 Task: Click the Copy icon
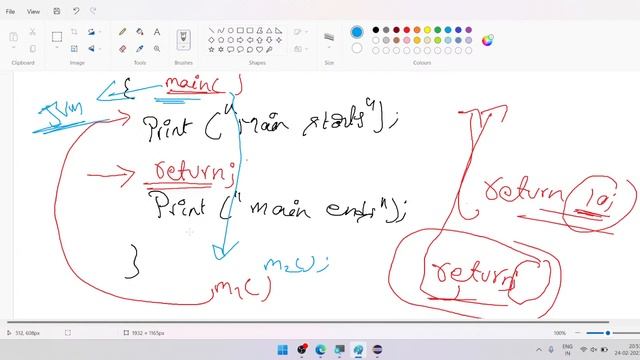click(32, 49)
